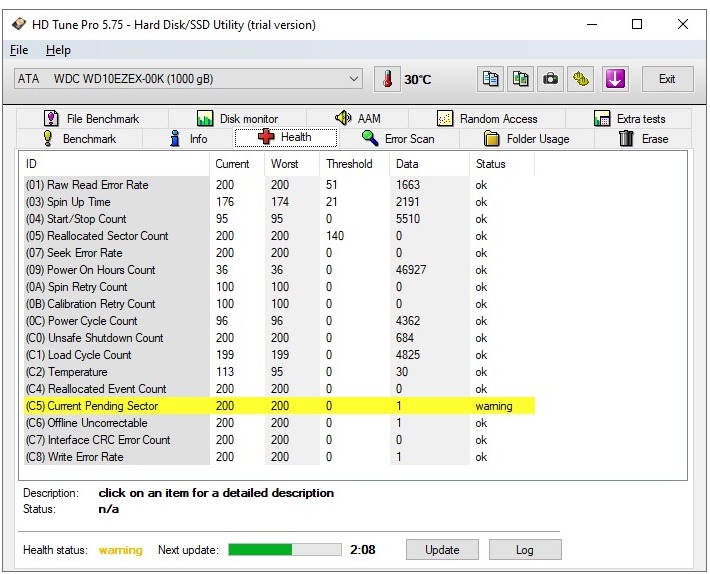Screen dimensions: 710x574
Task: Select the (07) Seek Error Rate row
Action: tap(279, 253)
